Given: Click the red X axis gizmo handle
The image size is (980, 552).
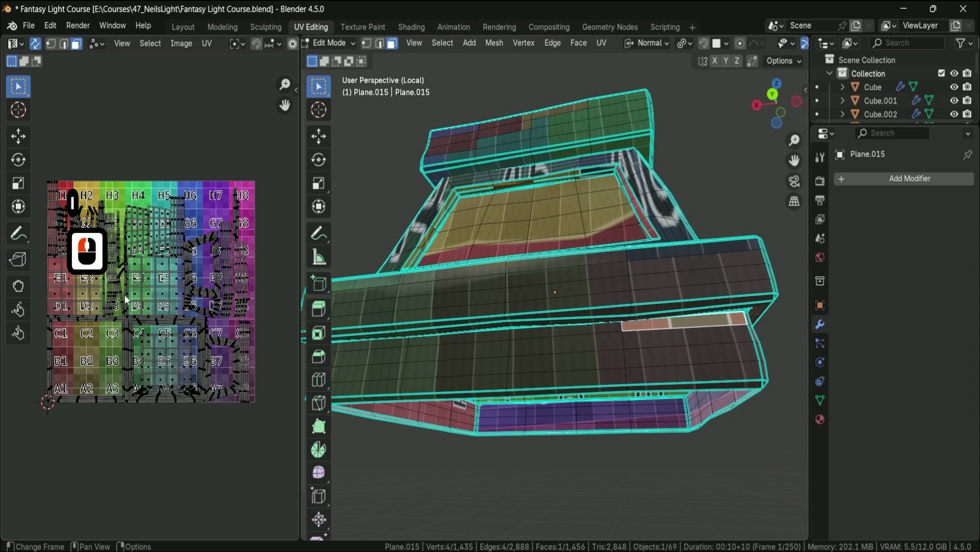Looking at the screenshot, I should [756, 105].
